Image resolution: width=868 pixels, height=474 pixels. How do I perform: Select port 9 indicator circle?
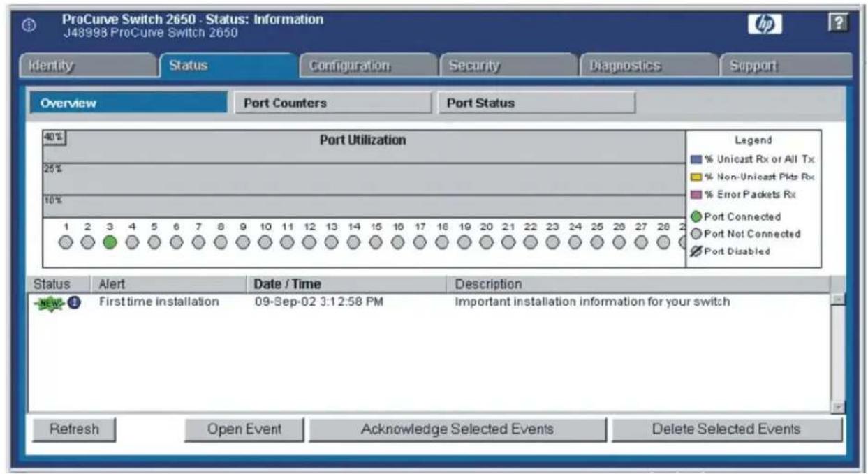(x=243, y=242)
